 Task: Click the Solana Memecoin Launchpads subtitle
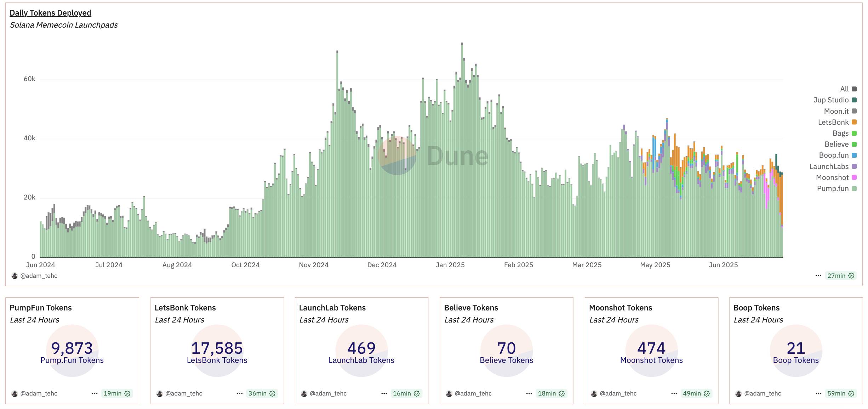64,25
